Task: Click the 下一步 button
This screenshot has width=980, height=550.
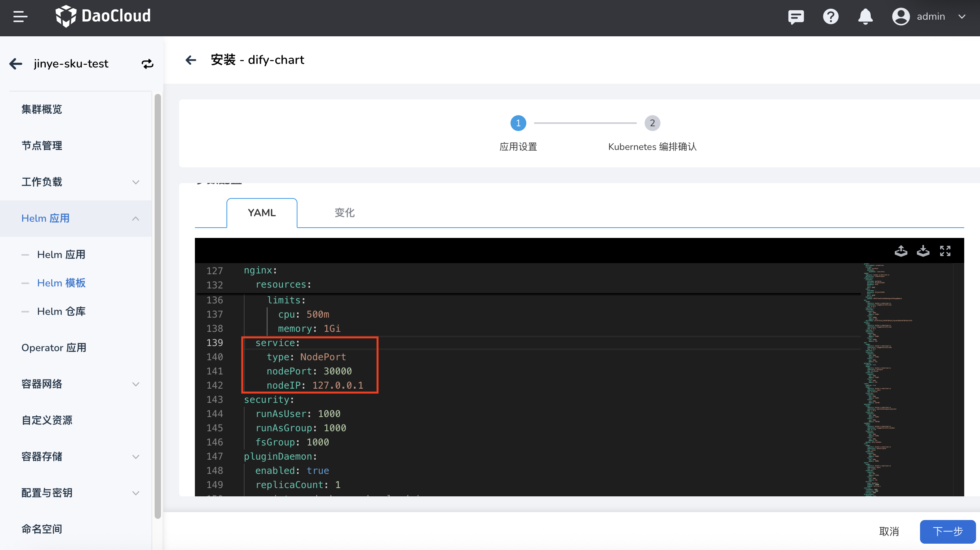Action: (948, 531)
